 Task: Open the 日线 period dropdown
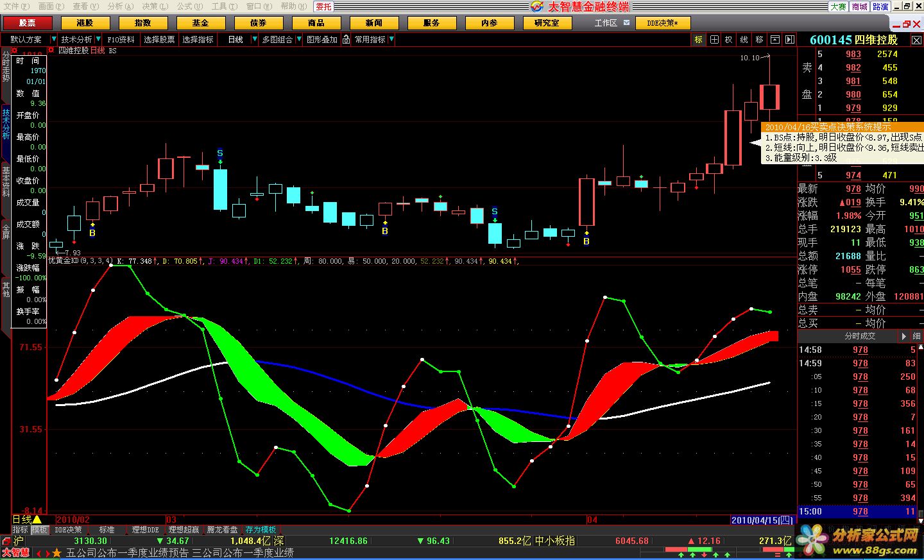coord(255,39)
